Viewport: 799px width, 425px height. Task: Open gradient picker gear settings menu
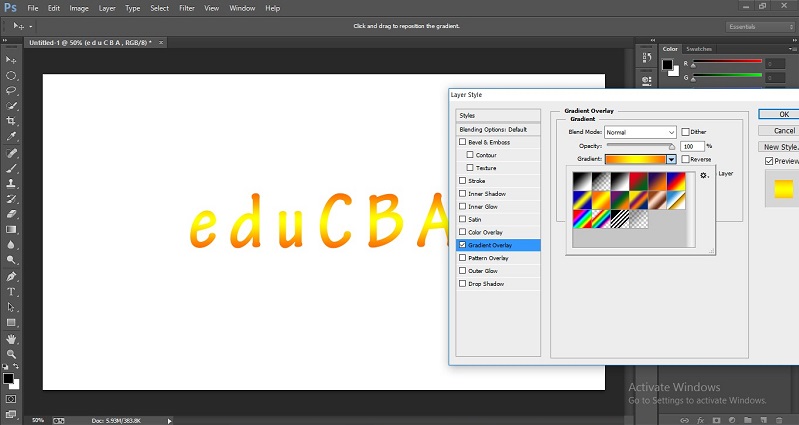click(x=704, y=175)
